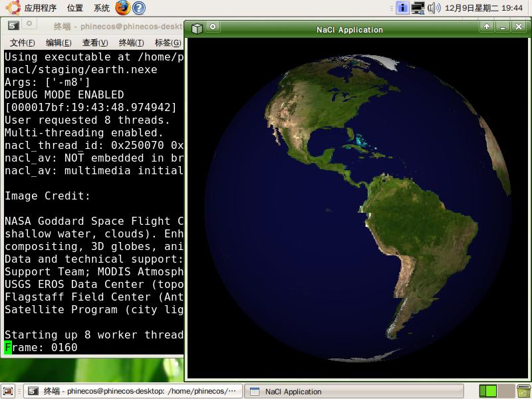This screenshot has height=399, width=532.
Task: Click the volume speaker icon
Action: 434,8
